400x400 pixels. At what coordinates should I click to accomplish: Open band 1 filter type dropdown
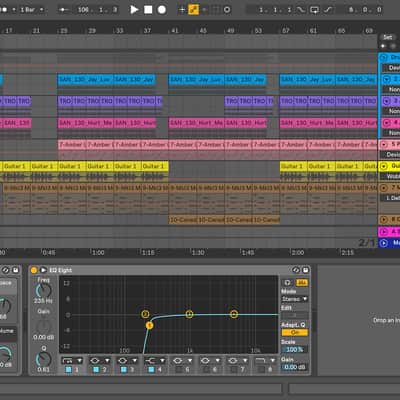coord(80,361)
